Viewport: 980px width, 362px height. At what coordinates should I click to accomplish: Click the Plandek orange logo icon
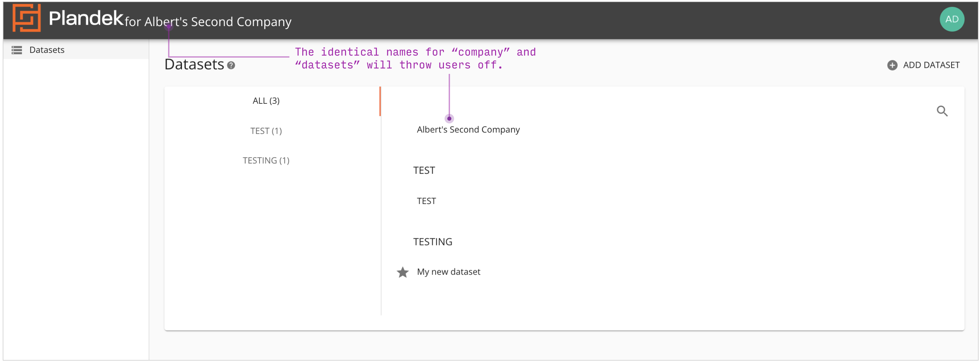click(x=26, y=18)
